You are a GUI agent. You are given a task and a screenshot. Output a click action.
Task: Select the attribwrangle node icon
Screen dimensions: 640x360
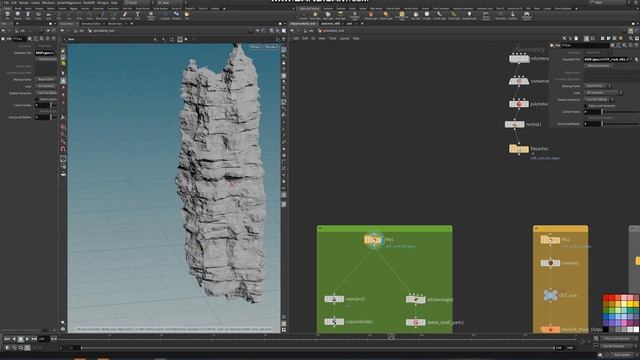(416, 300)
